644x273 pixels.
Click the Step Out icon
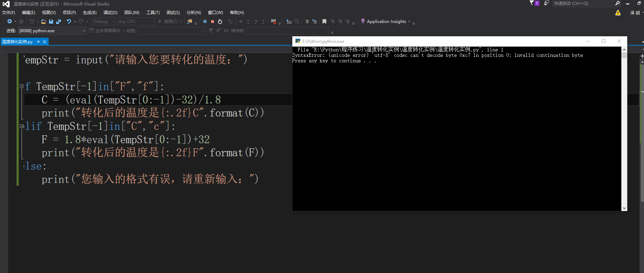(x=263, y=22)
